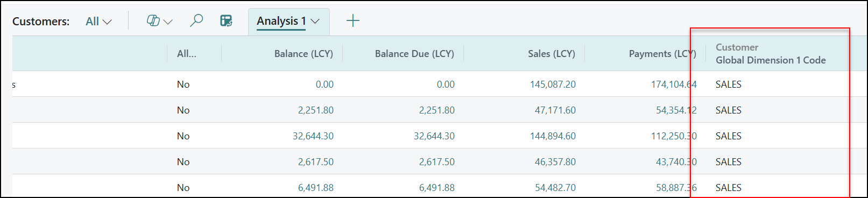Click the Balance Due (LCY) column header
Viewport: 868px width, 198px height.
point(414,54)
